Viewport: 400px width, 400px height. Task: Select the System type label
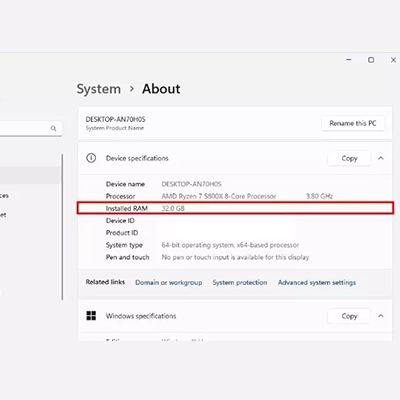click(124, 245)
